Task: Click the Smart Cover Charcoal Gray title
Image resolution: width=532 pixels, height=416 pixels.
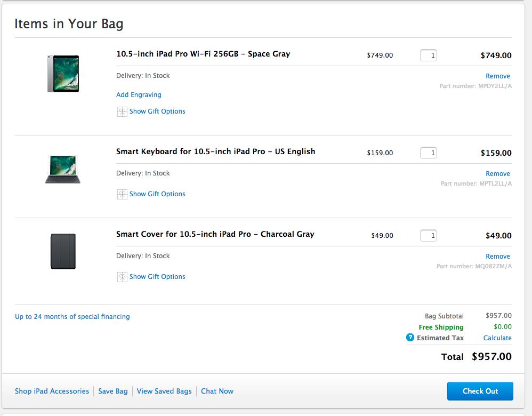Action: (215, 234)
